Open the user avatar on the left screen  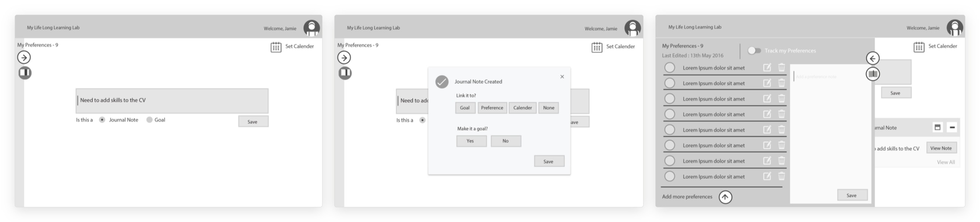[x=312, y=28]
